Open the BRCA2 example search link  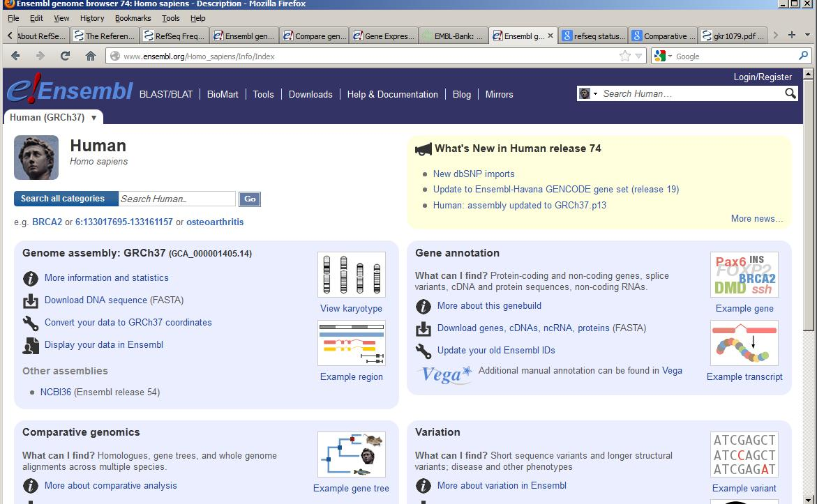pyautogui.click(x=47, y=222)
